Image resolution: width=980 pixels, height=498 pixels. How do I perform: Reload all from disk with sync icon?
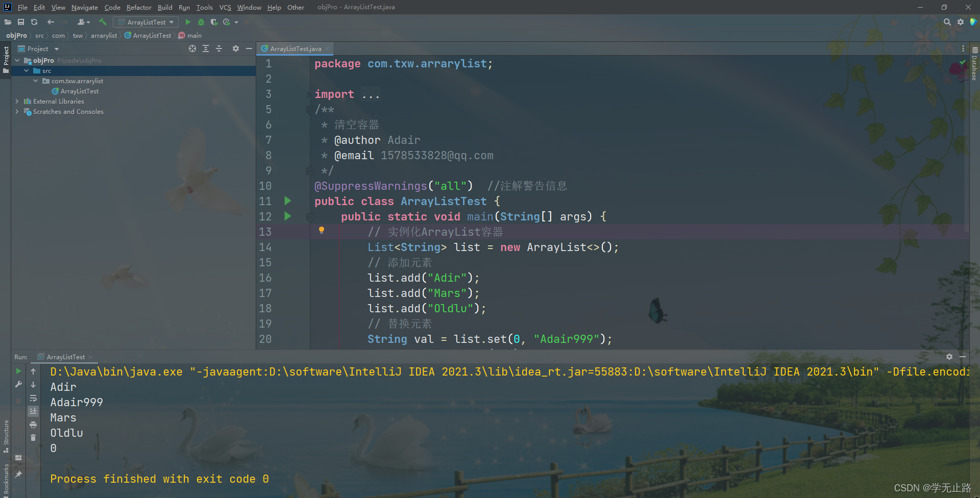34,22
